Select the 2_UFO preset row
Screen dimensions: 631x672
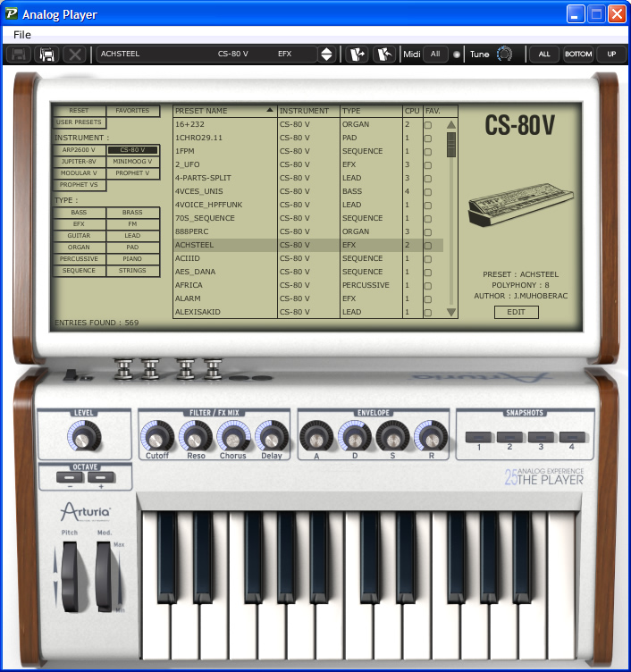(308, 164)
